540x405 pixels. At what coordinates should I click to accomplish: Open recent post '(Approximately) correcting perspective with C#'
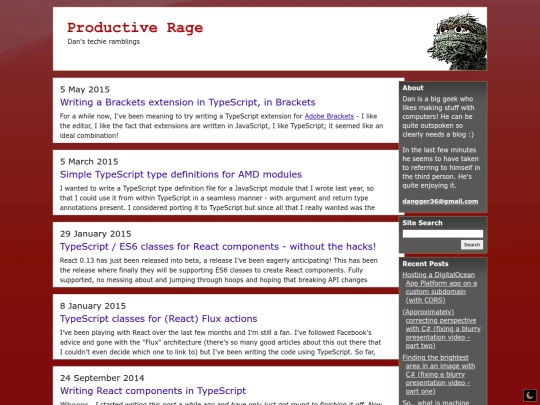pos(442,329)
